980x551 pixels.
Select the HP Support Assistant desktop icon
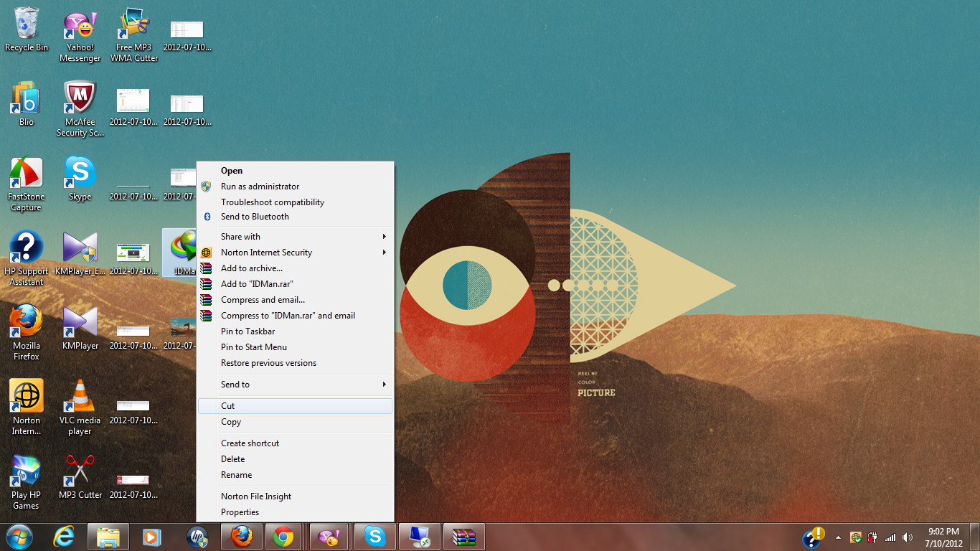tap(27, 259)
